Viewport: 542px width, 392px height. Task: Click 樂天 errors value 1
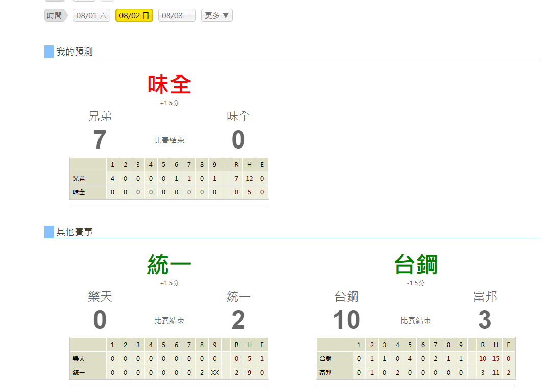(x=262, y=358)
